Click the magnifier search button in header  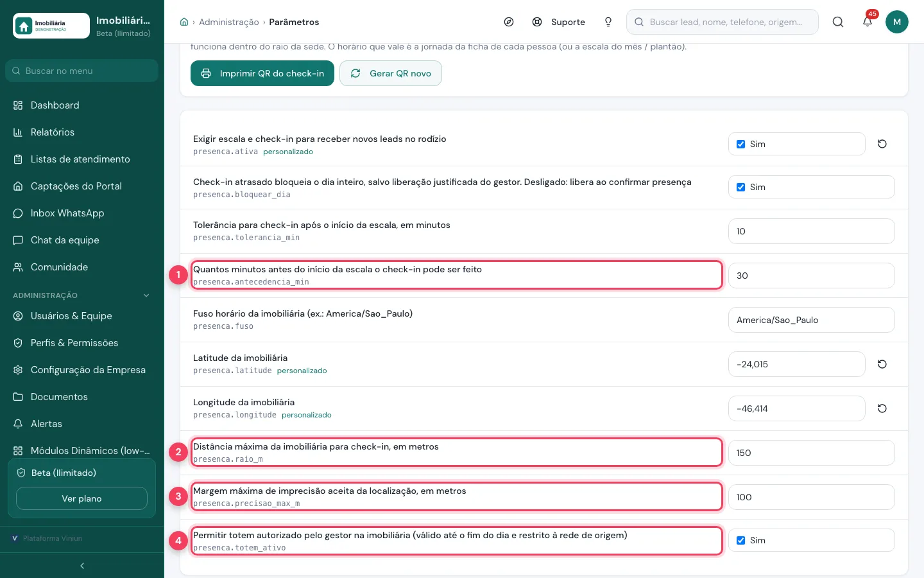(838, 22)
